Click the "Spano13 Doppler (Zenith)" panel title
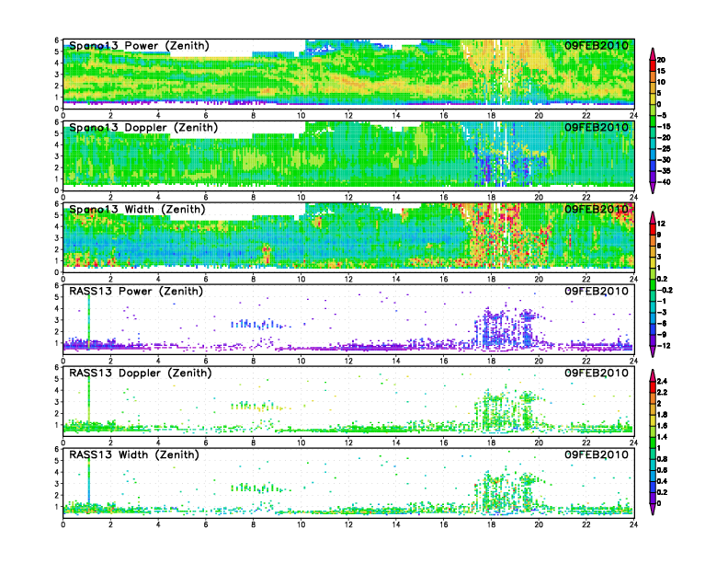The image size is (728, 563). point(143,127)
